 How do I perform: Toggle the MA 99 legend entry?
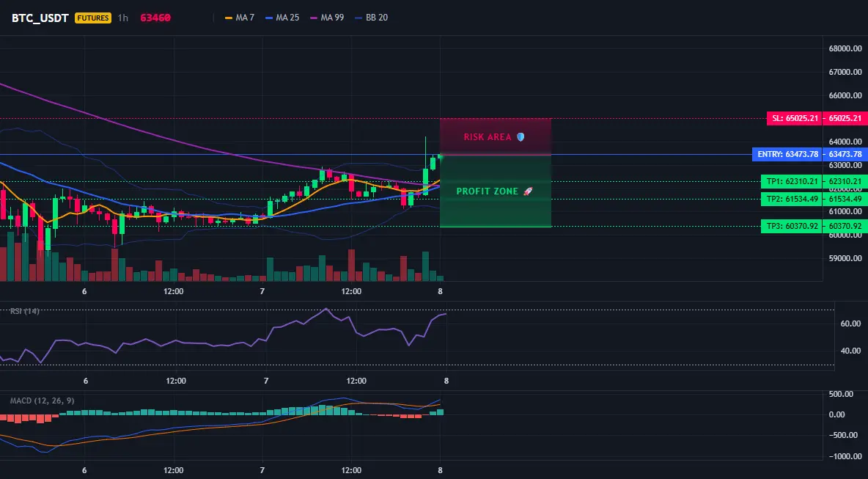(327, 18)
